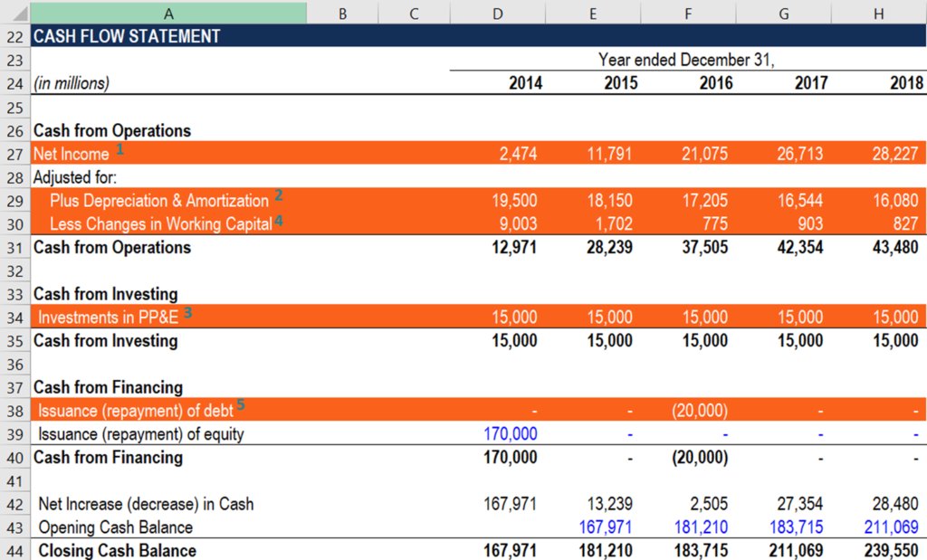Viewport: 927px width, 560px height.
Task: Select the (in millions) label cell
Action: pyautogui.click(x=72, y=82)
